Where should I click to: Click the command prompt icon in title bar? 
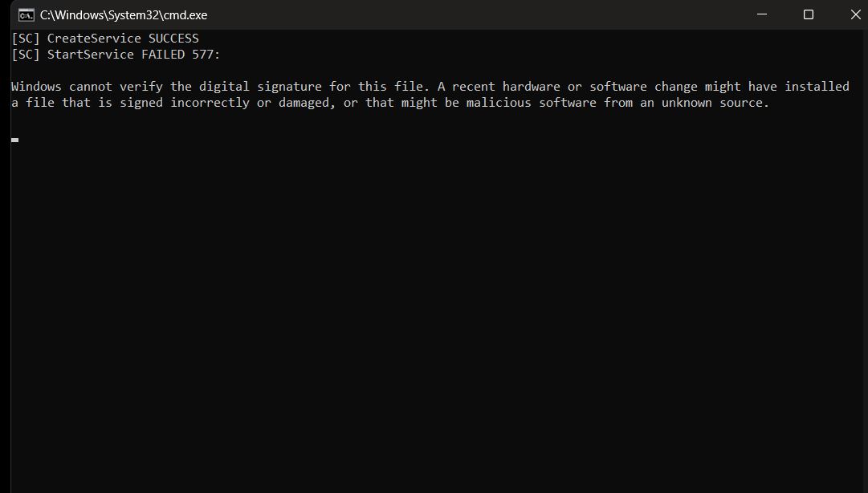(25, 14)
